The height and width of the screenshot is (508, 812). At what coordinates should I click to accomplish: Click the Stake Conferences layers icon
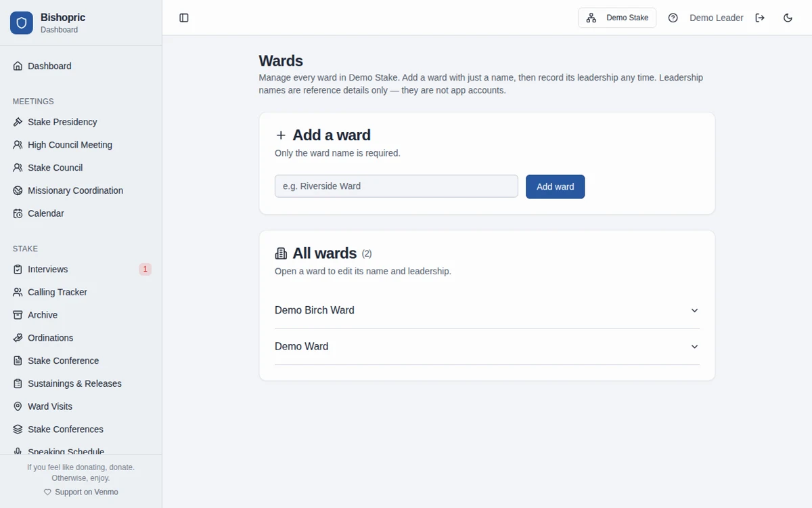pyautogui.click(x=18, y=429)
